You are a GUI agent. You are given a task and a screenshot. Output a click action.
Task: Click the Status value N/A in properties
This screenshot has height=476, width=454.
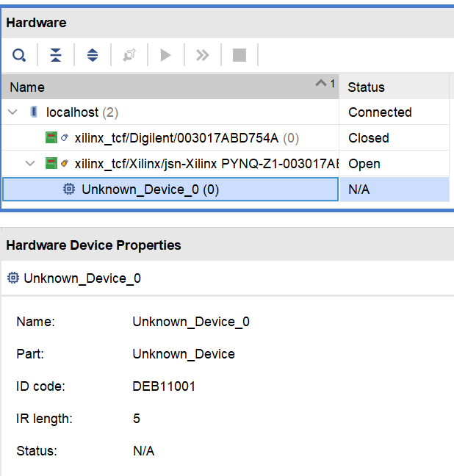pos(144,451)
